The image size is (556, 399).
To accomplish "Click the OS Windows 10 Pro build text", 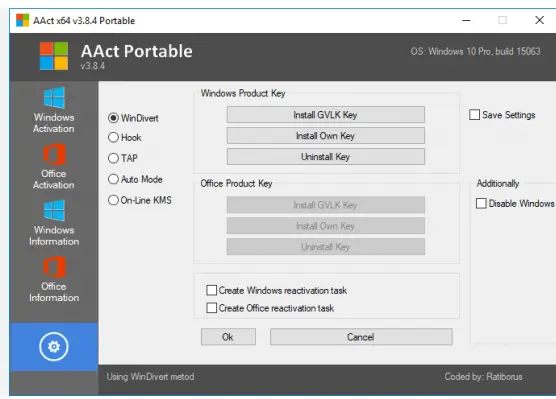I will coord(476,51).
